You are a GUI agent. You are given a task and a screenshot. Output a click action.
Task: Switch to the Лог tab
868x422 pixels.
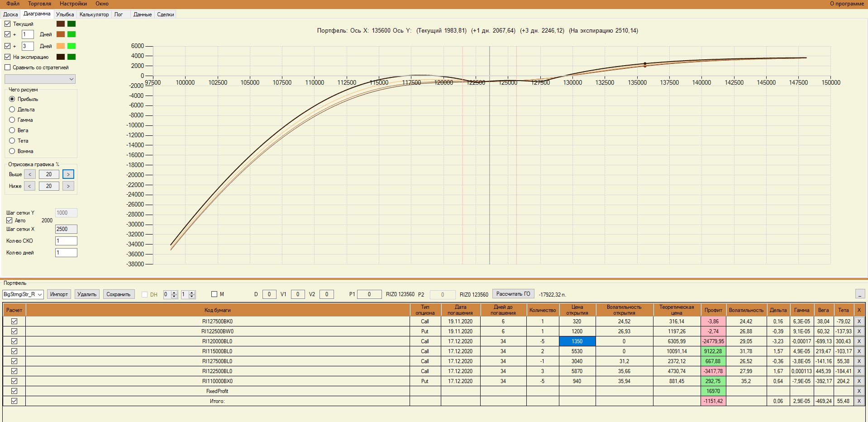click(x=119, y=14)
